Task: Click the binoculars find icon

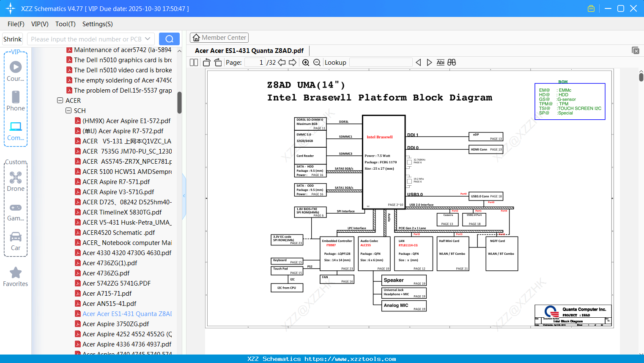Action: [x=452, y=63]
